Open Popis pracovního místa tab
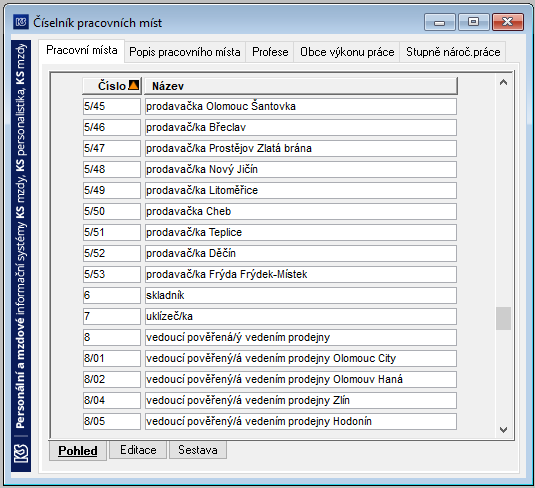 [185, 52]
